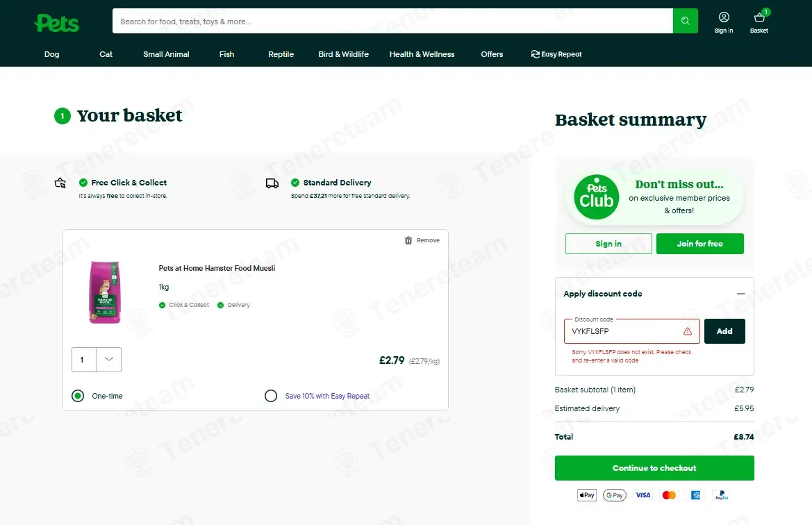Collapse the Apply discount code section
The height and width of the screenshot is (525, 812).
click(x=741, y=294)
